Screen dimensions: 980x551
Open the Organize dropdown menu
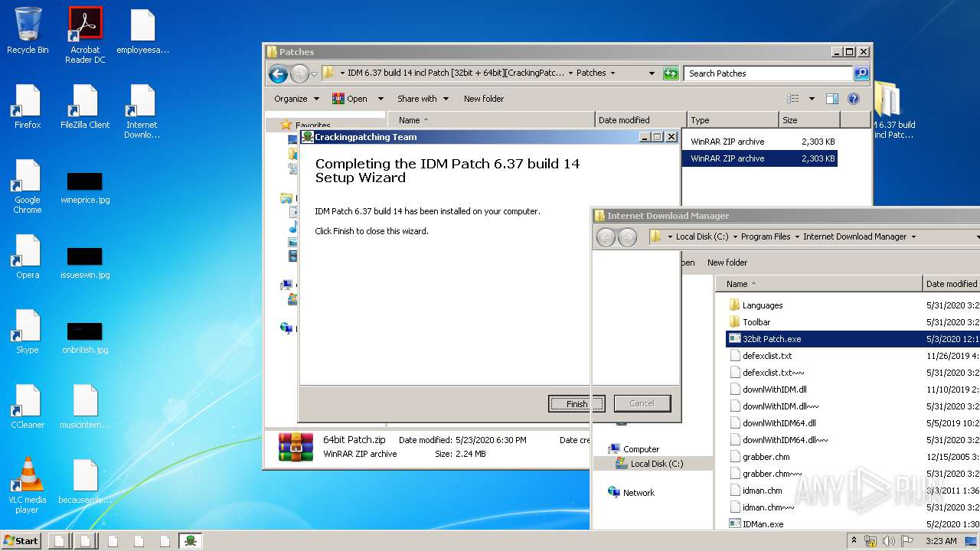click(296, 99)
